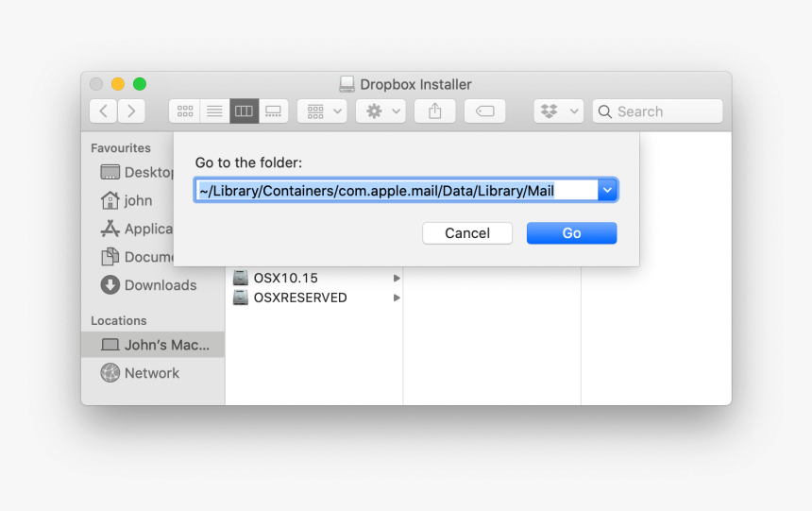Click into the Search field

tap(658, 111)
